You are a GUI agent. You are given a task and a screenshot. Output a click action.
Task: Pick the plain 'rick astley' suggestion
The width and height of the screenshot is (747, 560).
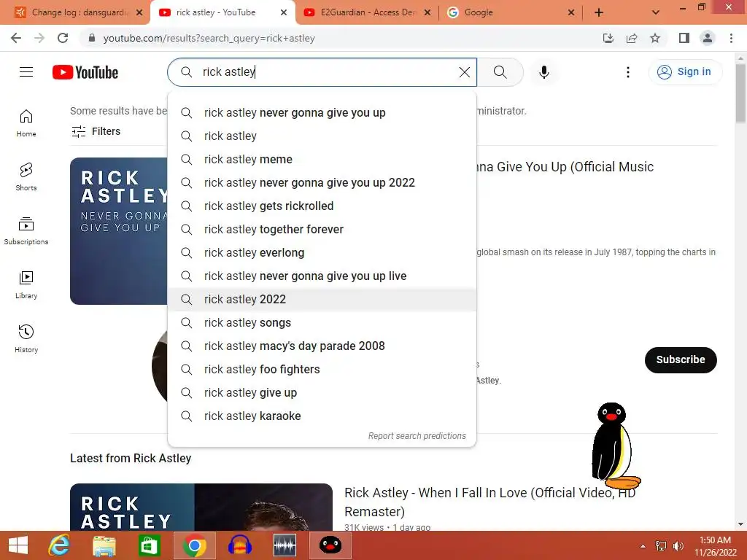tap(322, 136)
